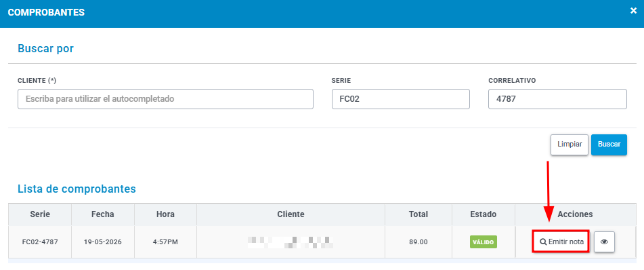Click the Cliente column header
This screenshot has width=644, height=270.
(x=291, y=214)
